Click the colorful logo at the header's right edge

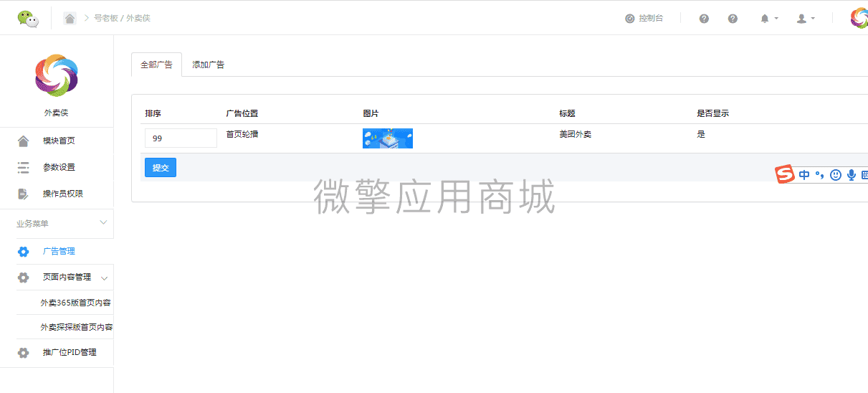(859, 18)
